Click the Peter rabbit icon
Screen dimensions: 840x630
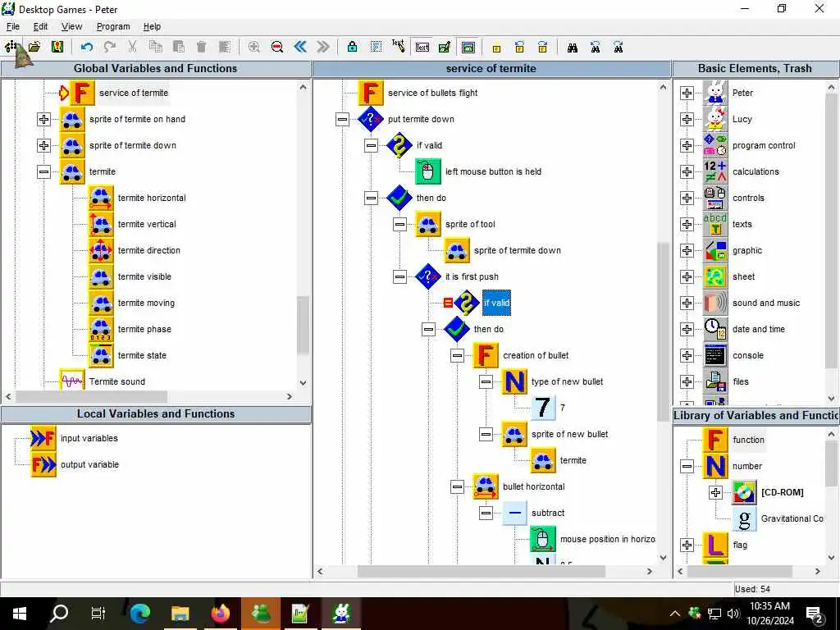click(715, 93)
